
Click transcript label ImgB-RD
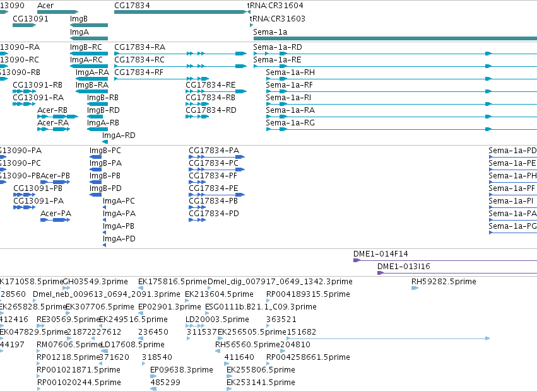pyautogui.click(x=103, y=110)
